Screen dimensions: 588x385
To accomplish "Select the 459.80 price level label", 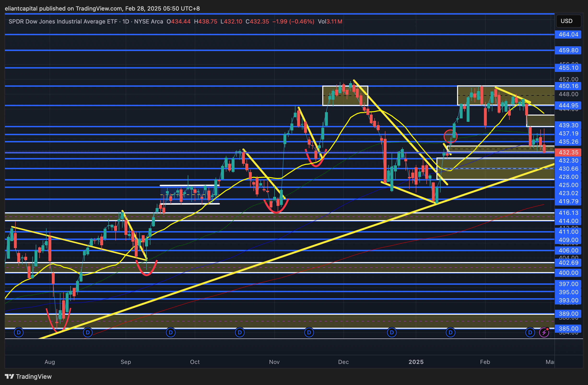I will pos(568,50).
